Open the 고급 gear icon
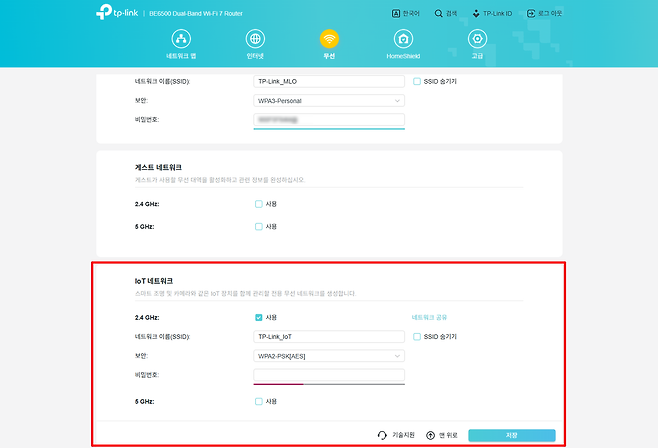Viewport: 658px width, 448px height. pyautogui.click(x=477, y=40)
